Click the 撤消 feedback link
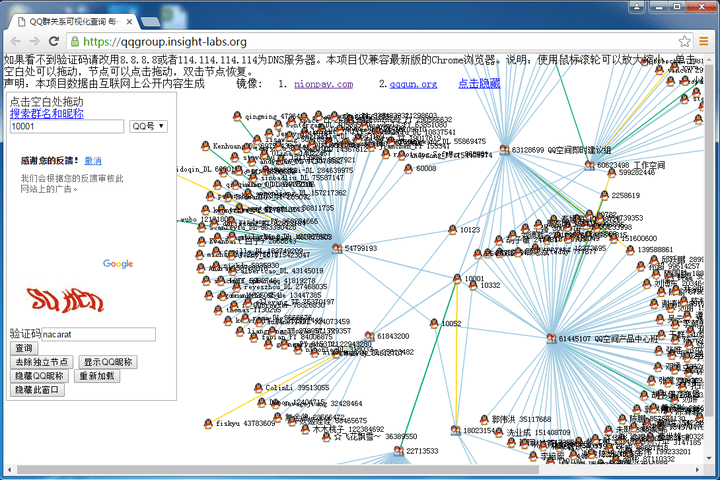 pyautogui.click(x=93, y=161)
